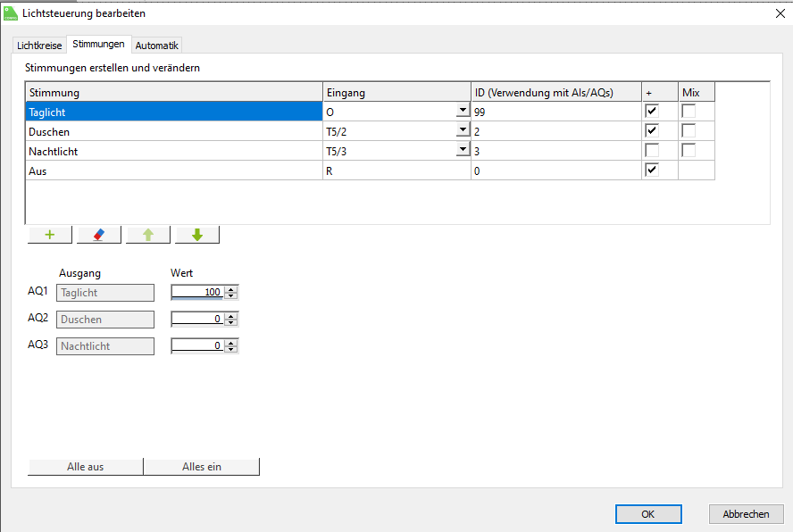Move the Stimmung down with the green arrow
The image size is (793, 532).
point(197,235)
